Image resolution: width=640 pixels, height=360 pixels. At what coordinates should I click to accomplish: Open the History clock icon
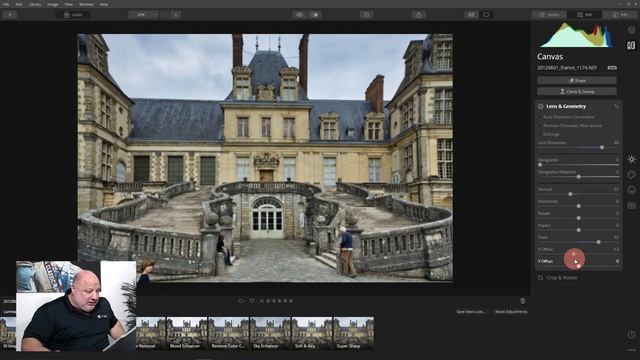pos(631,335)
